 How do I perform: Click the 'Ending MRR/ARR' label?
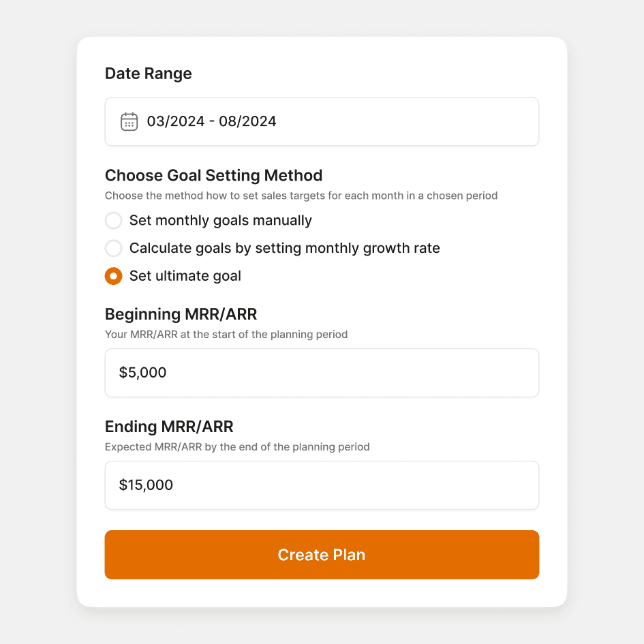169,427
